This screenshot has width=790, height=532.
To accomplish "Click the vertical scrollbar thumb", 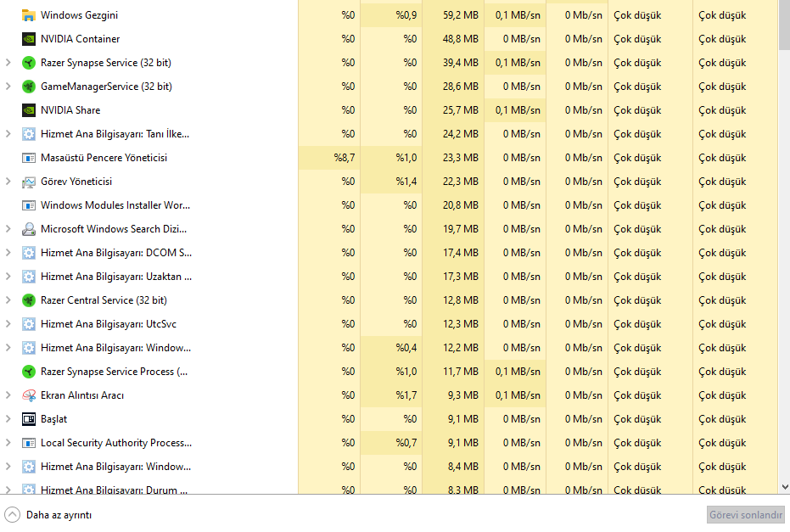I will tap(784, 25).
